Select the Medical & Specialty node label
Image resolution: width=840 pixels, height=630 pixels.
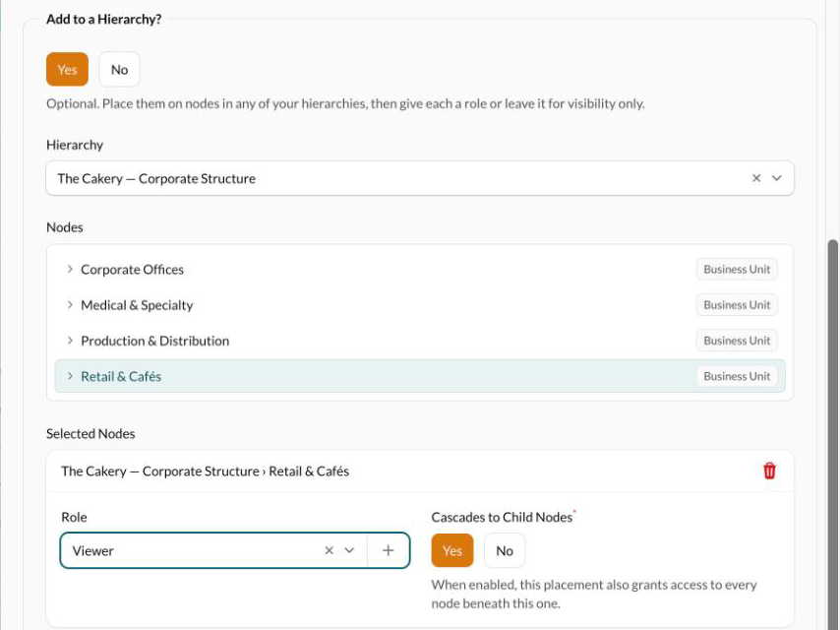tap(137, 305)
